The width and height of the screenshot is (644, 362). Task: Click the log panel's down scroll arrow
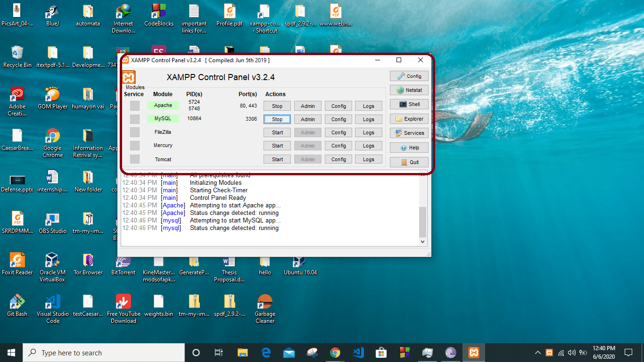point(422,241)
